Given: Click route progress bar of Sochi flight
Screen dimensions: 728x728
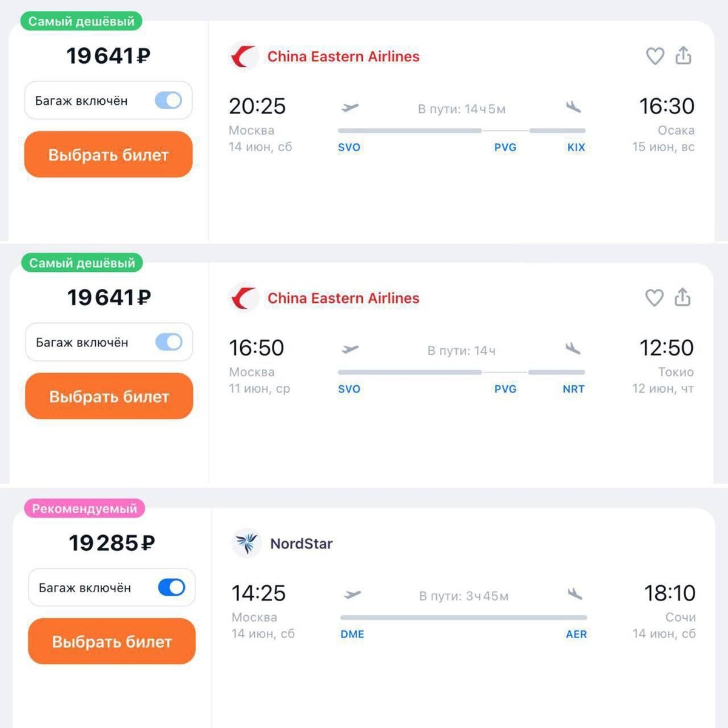Looking at the screenshot, I should pos(463,618).
